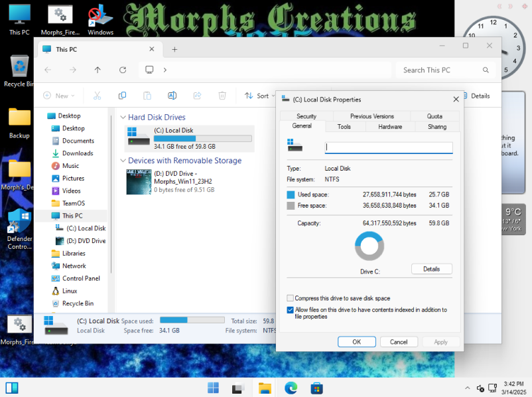Open Task View from the taskbar
This screenshot has width=532, height=397.
click(239, 388)
